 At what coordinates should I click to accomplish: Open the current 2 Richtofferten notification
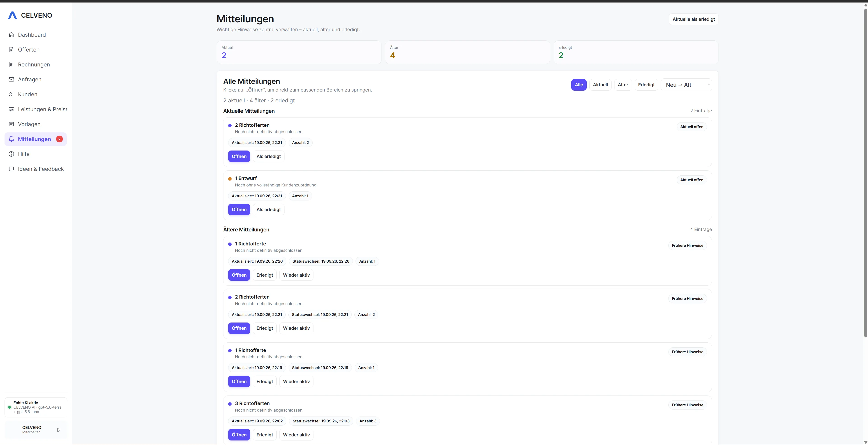239,156
